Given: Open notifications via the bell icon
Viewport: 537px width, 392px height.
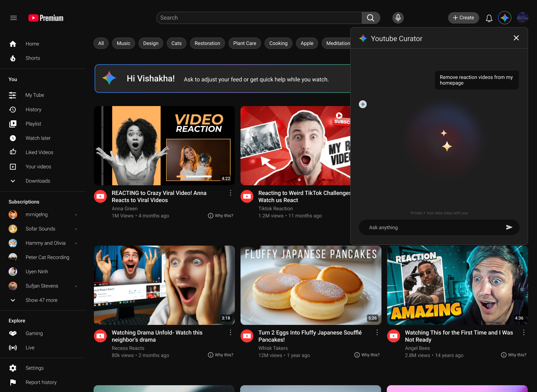Looking at the screenshot, I should coord(489,18).
